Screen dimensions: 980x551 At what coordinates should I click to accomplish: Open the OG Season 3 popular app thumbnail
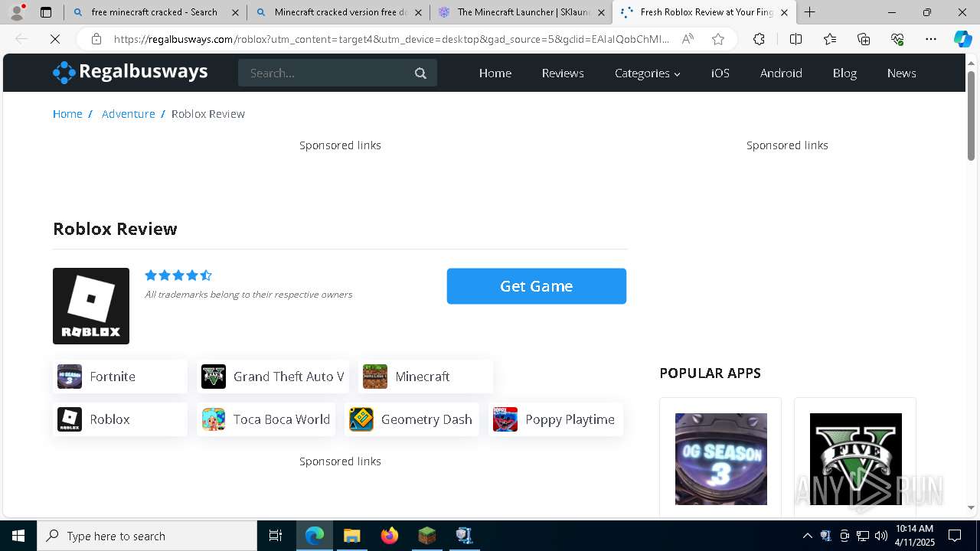(721, 459)
